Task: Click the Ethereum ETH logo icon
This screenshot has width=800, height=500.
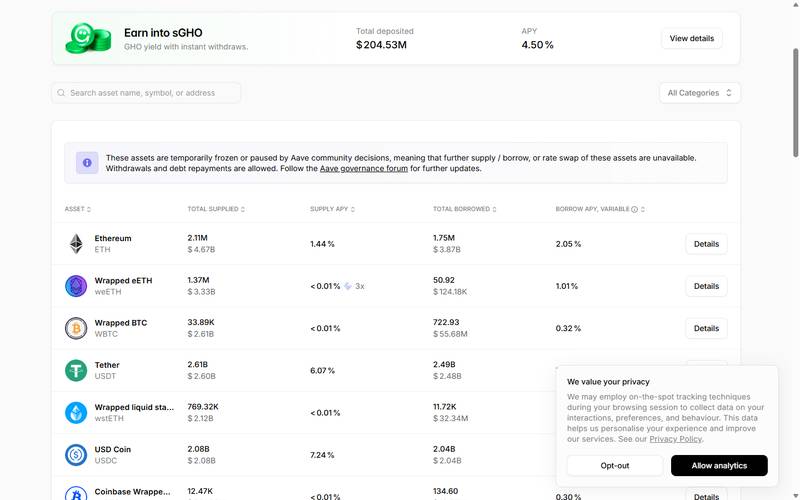Action: coord(76,244)
